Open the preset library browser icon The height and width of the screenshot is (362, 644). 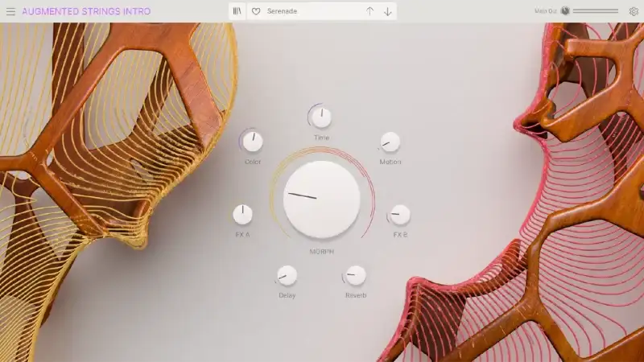237,11
